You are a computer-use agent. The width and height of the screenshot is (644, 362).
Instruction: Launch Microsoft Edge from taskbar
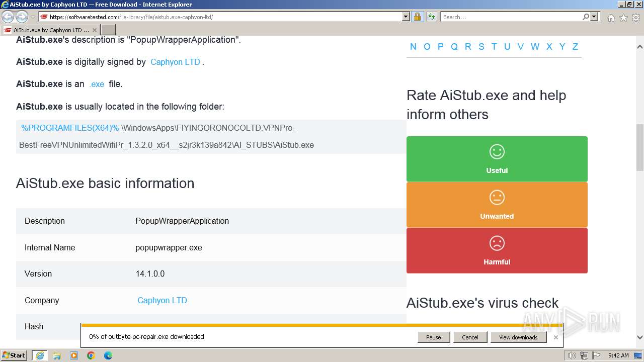tap(108, 355)
